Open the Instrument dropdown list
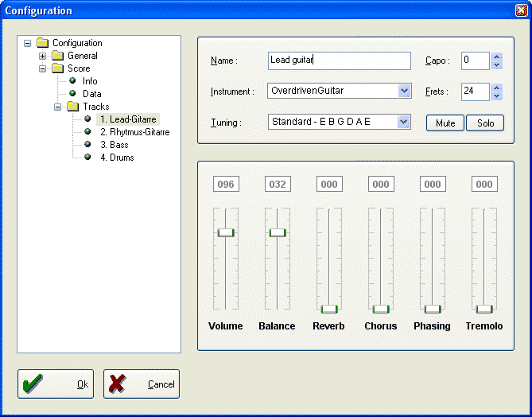532x417 pixels. pos(404,91)
